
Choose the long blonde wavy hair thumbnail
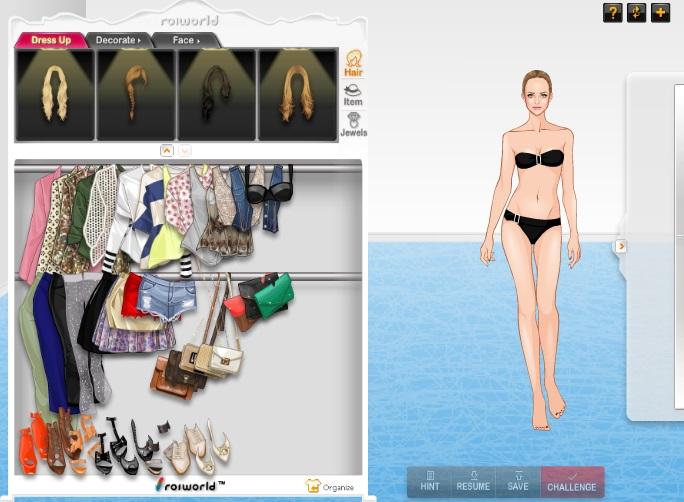pyautogui.click(x=55, y=95)
